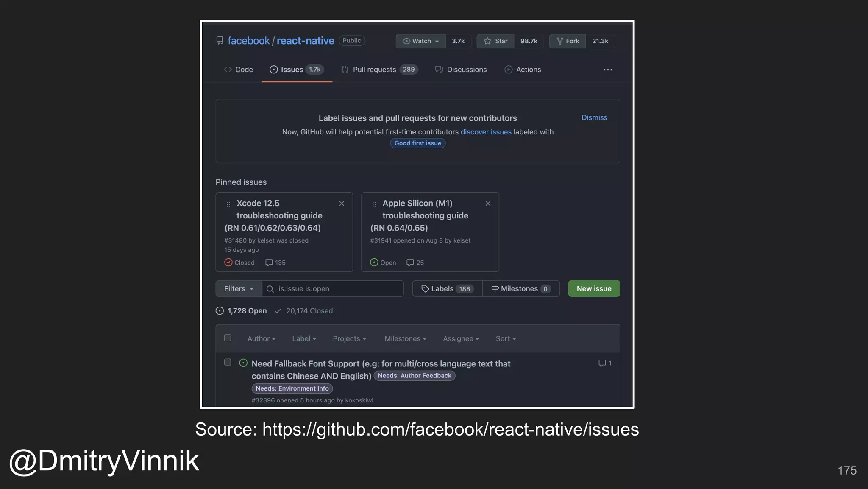868x489 pixels.
Task: Grab the Apple Silicon pinned card drag handle
Action: click(x=374, y=204)
